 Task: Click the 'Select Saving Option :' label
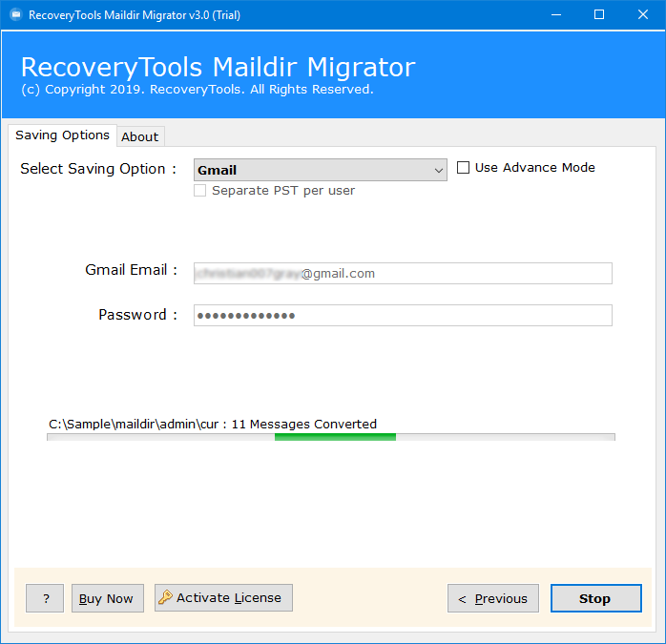98,169
